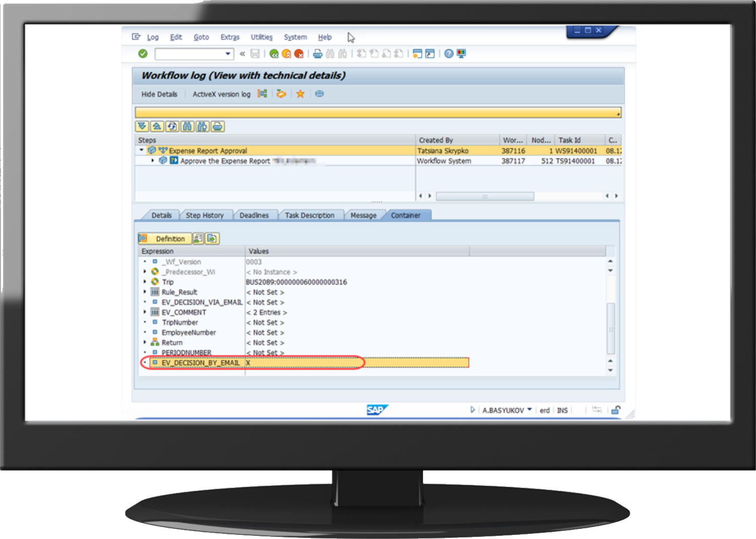Click the command input field
Viewport: 756px width, 539px height.
pos(190,53)
